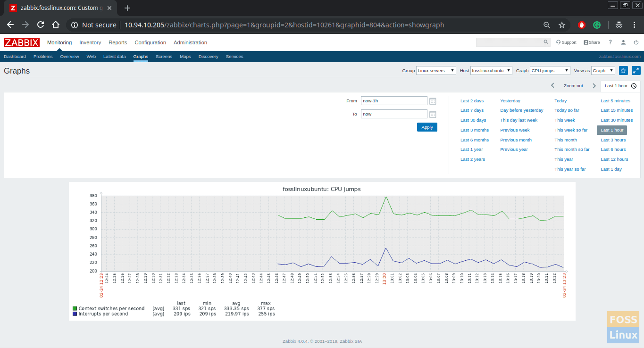644x348 pixels.
Task: Click browser home icon
Action: (56, 25)
